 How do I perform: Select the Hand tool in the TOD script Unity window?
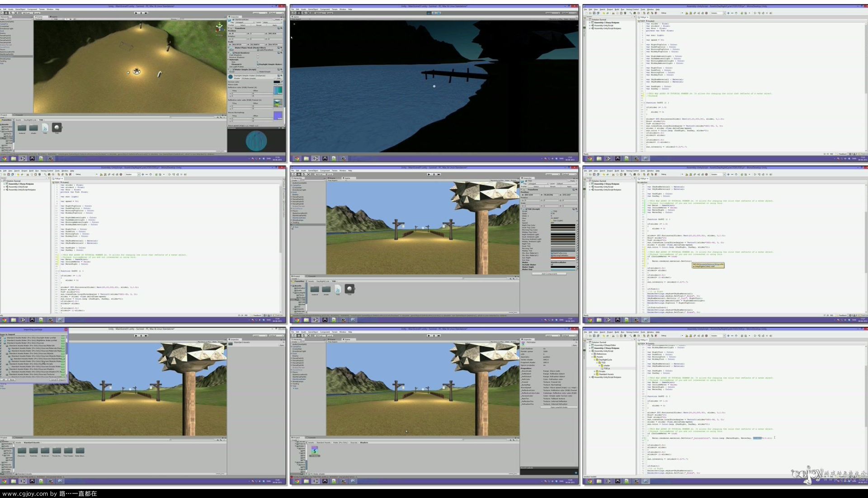pos(294,174)
